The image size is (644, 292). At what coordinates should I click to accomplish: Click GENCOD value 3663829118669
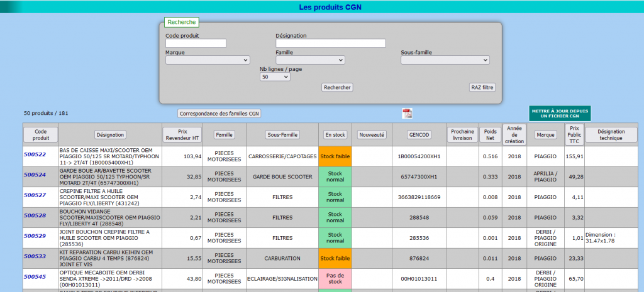419,197
